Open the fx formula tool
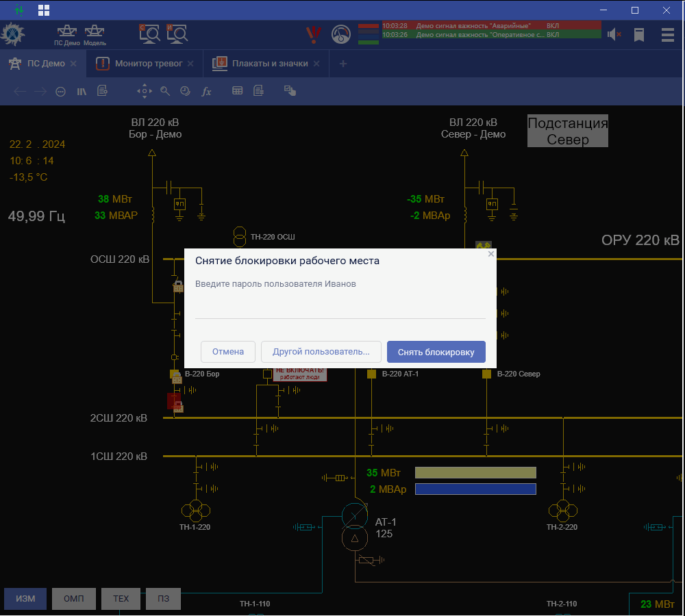The width and height of the screenshot is (685, 616). 206,91
